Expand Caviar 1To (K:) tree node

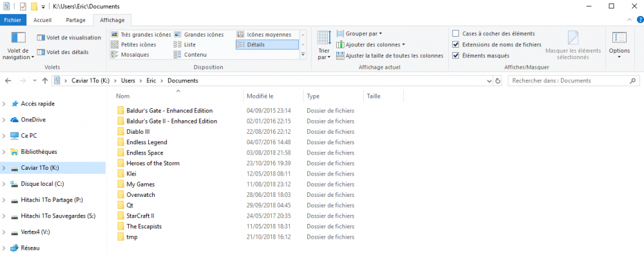[4, 168]
